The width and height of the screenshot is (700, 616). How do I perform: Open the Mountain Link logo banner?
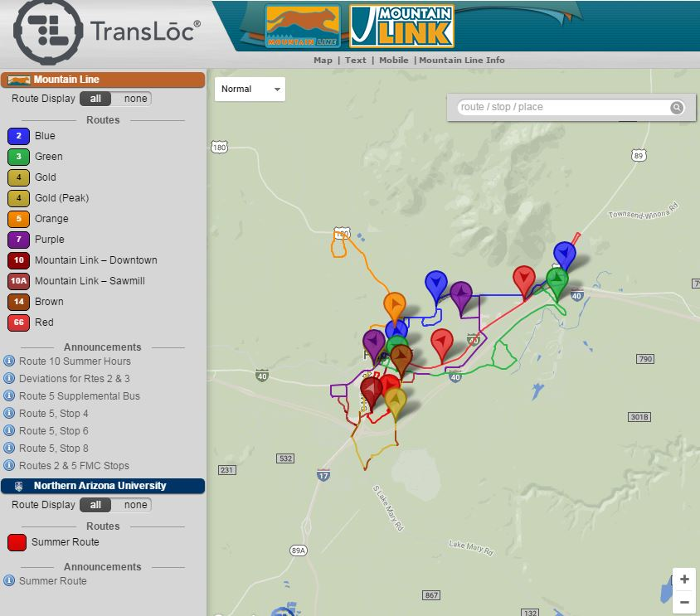coord(400,24)
